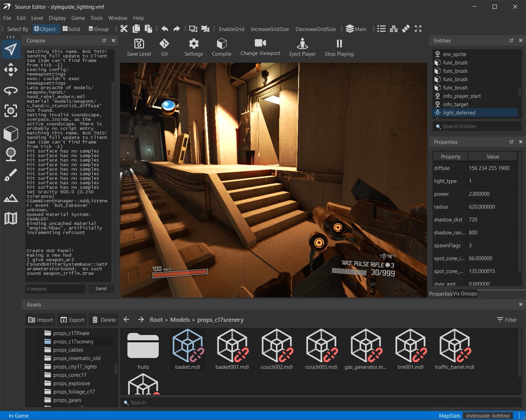Switch to the Properties tab at bottom
The width and height of the screenshot is (526, 420).
pyautogui.click(x=441, y=294)
